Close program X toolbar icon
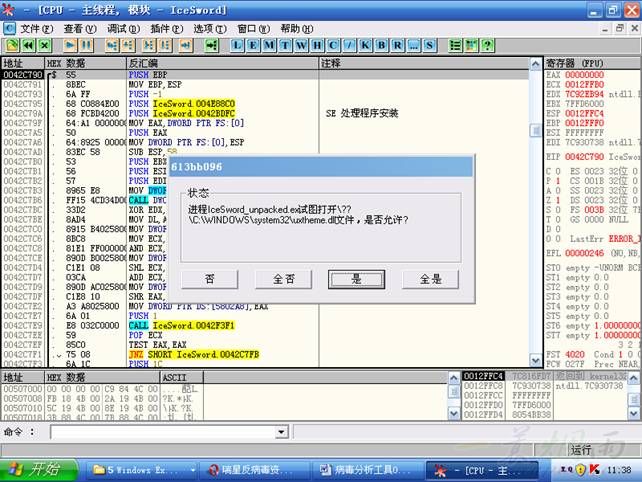This screenshot has height=482, width=642. tap(44, 45)
